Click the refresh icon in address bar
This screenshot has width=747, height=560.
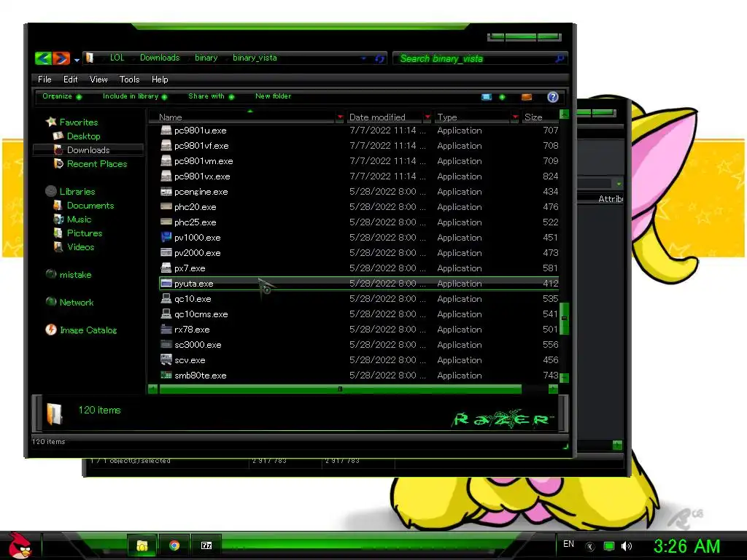pos(379,58)
